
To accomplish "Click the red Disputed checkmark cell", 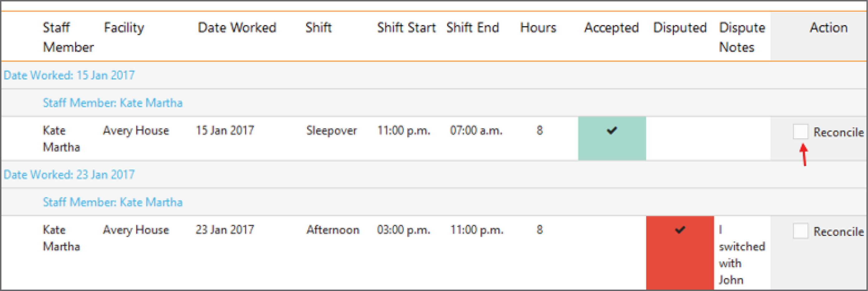I will [x=680, y=252].
